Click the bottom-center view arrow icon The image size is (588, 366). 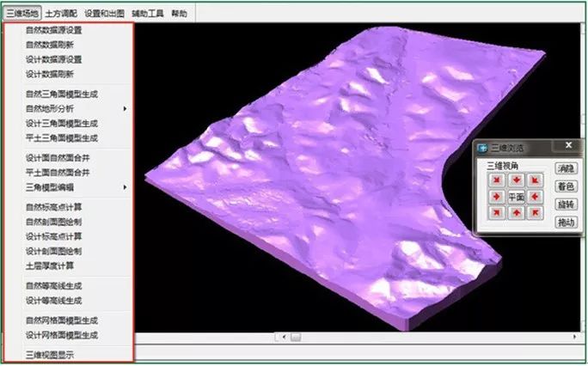pyautogui.click(x=516, y=213)
